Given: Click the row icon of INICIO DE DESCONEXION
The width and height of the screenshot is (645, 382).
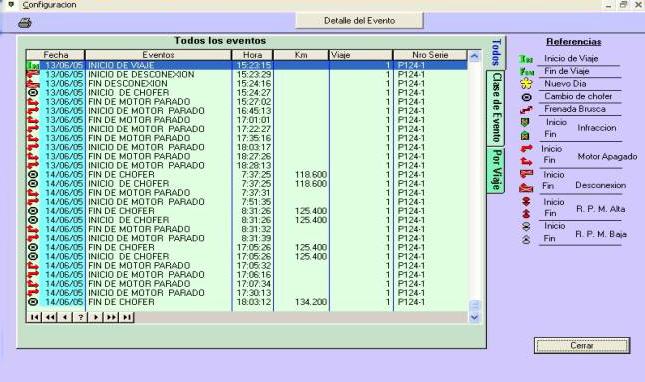Looking at the screenshot, I should [33, 74].
